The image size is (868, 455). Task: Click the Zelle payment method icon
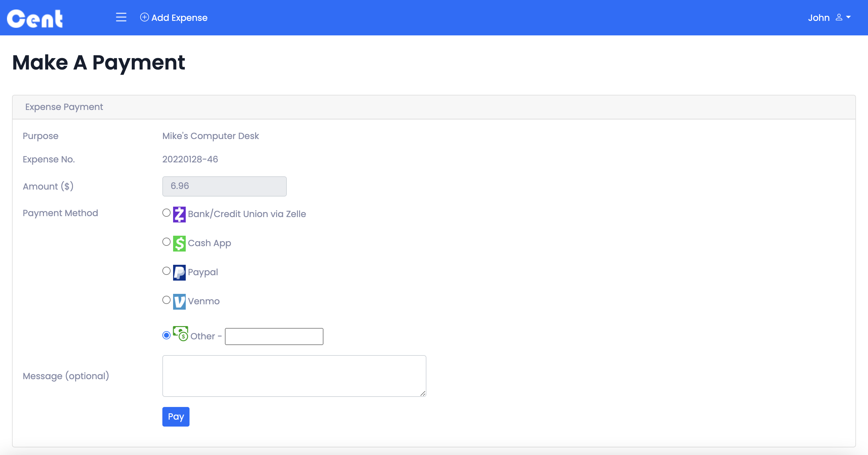click(x=179, y=214)
